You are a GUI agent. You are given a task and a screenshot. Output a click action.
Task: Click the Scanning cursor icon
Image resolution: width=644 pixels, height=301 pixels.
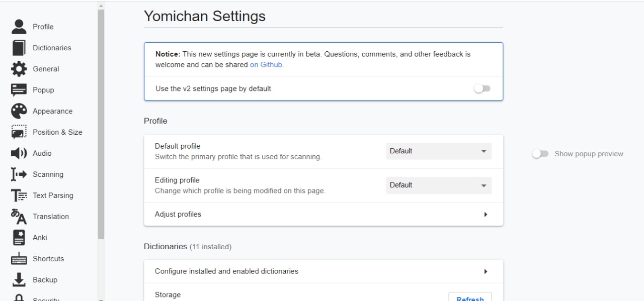[x=19, y=174]
